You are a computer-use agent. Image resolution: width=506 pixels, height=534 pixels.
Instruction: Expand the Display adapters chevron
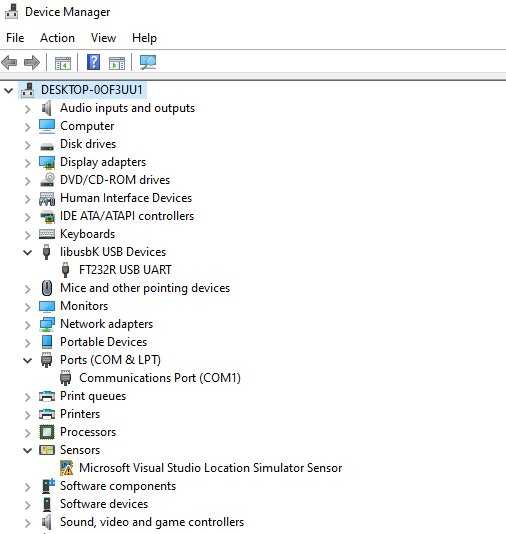click(28, 163)
